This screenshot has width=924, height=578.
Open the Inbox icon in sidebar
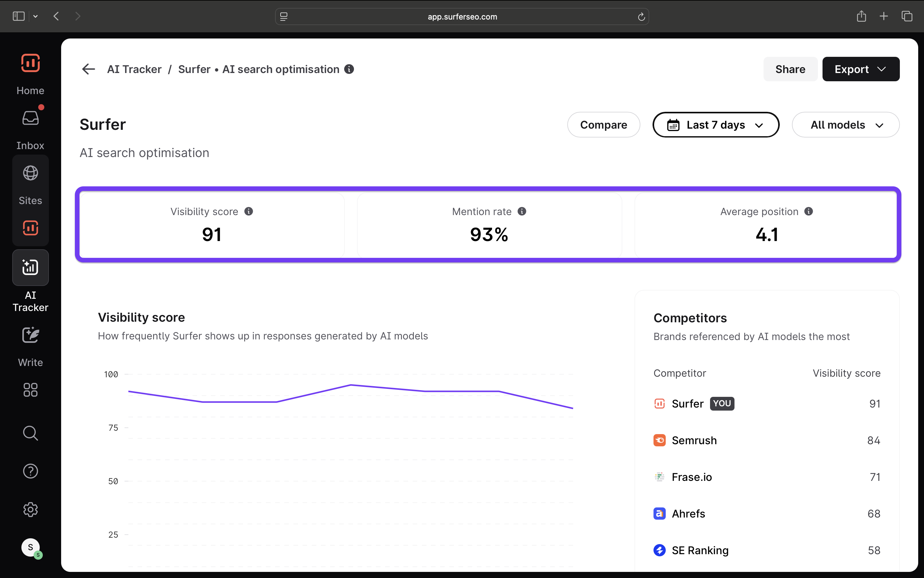click(x=30, y=119)
